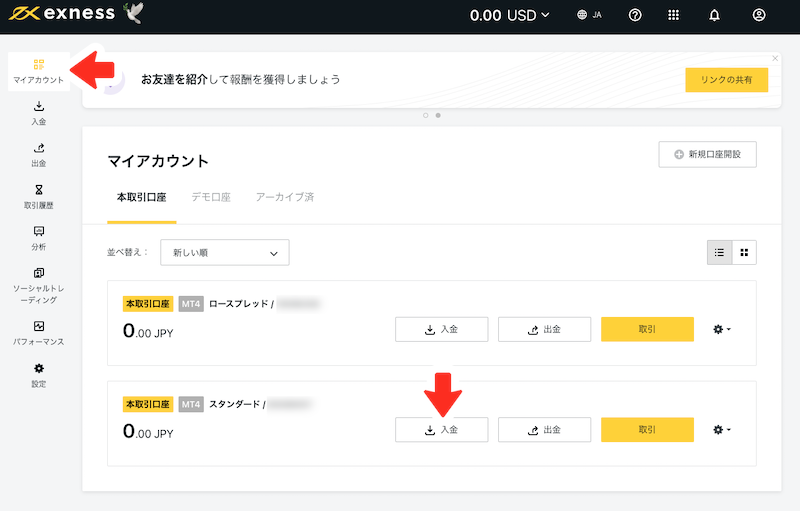Image resolution: width=800 pixels, height=511 pixels.
Task: Open the apps grid icon
Action: (673, 15)
